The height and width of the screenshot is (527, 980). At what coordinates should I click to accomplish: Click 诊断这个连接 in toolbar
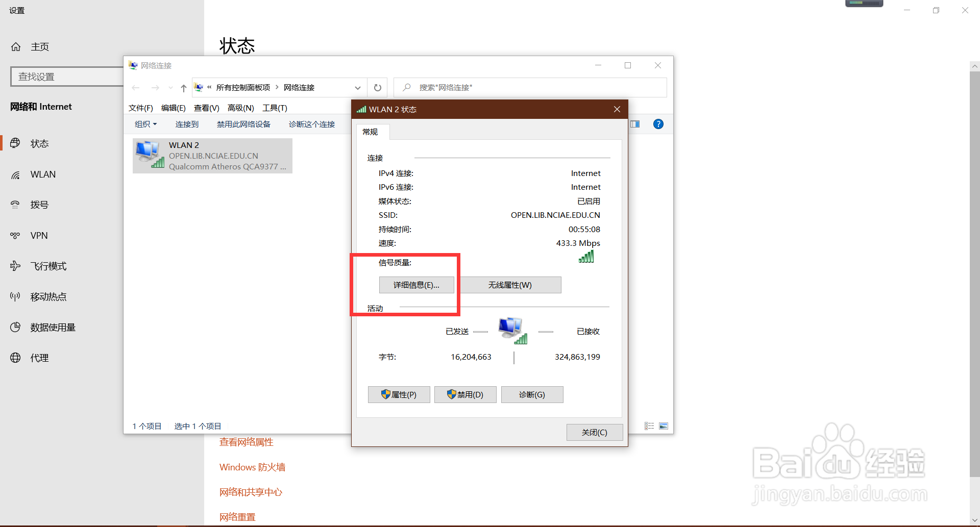[312, 124]
